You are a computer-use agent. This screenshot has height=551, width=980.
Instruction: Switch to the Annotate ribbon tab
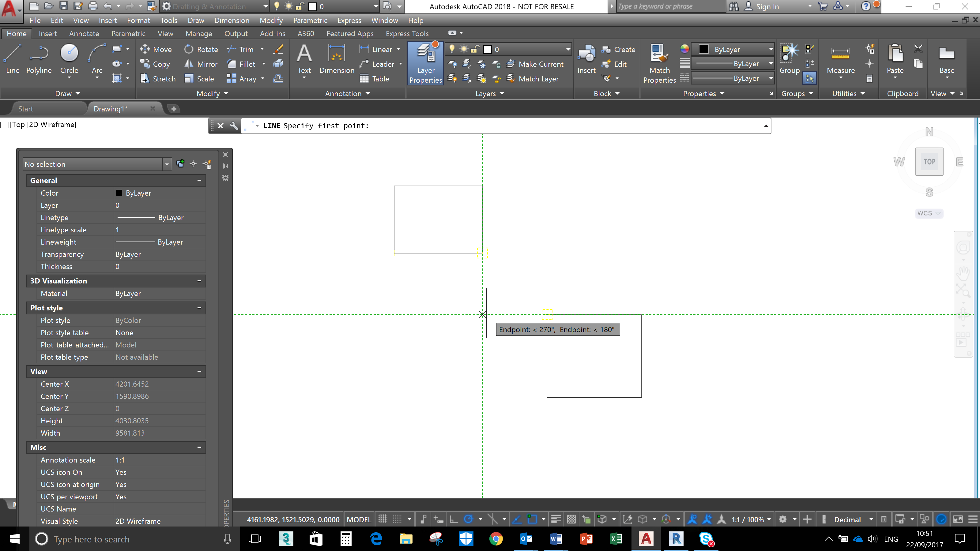[x=84, y=33]
